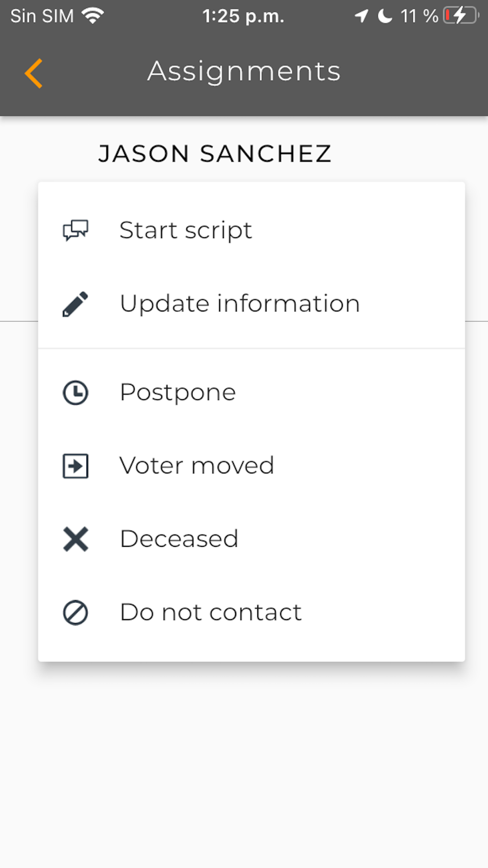Viewport: 488px width, 868px height.
Task: Select Do not contact entry
Action: tap(251, 612)
